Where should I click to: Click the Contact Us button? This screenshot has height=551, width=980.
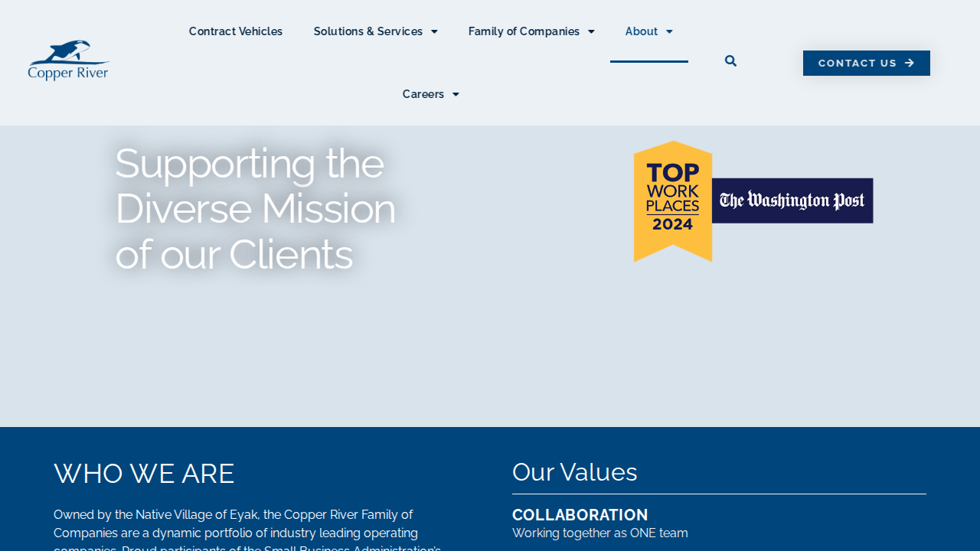867,63
